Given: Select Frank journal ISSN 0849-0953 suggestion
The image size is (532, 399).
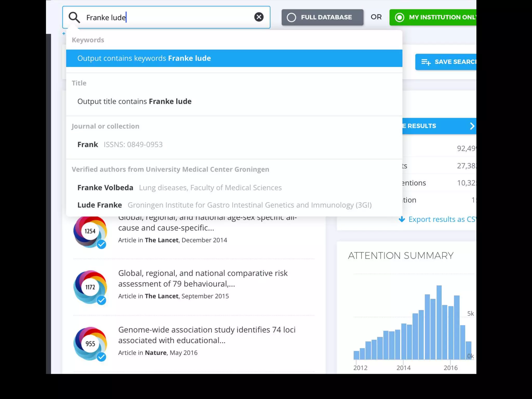Looking at the screenshot, I should 120,144.
